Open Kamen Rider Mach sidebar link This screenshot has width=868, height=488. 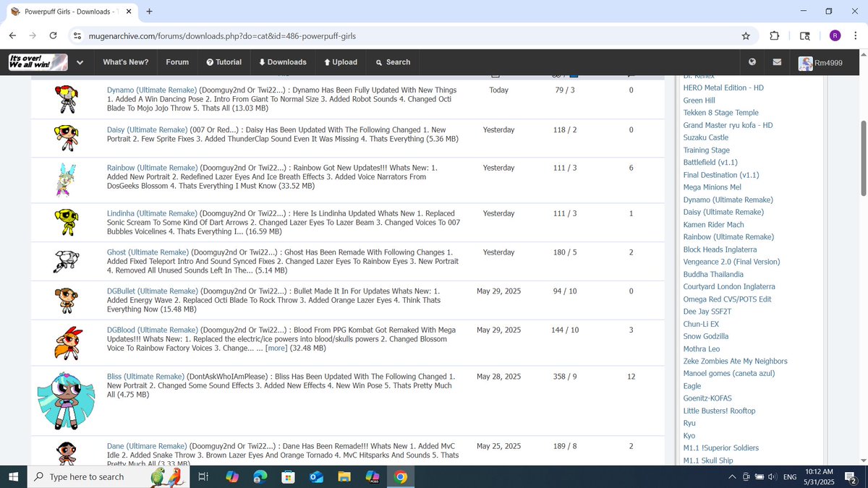pos(714,225)
